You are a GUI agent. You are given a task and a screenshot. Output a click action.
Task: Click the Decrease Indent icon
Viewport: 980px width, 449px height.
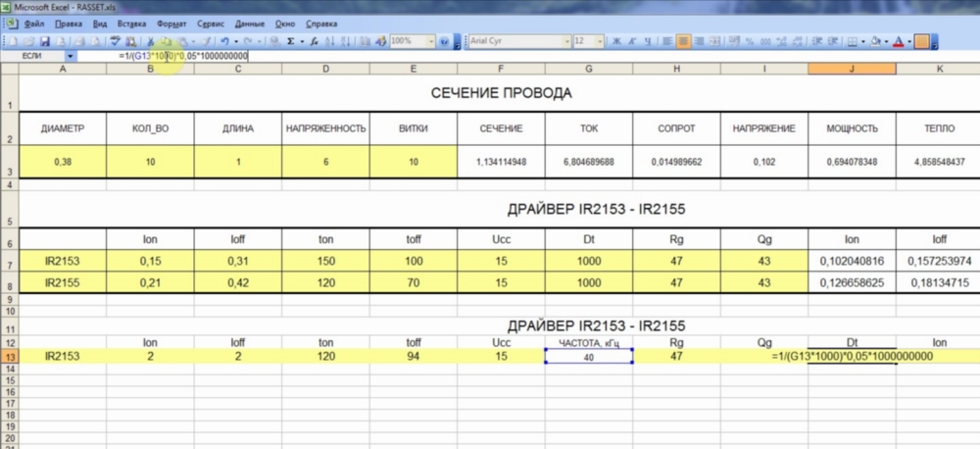tap(817, 41)
